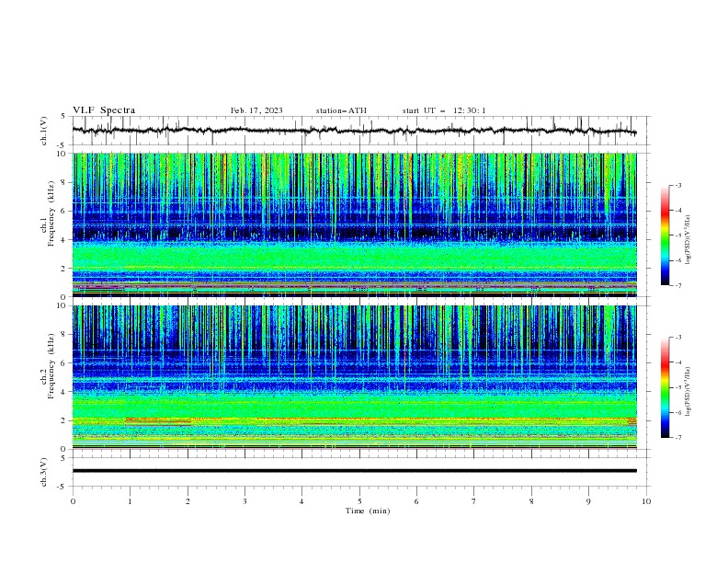This screenshot has width=728, height=563.
Task: Select the date text "Feb. 17, 2023"
Action: click(x=256, y=110)
